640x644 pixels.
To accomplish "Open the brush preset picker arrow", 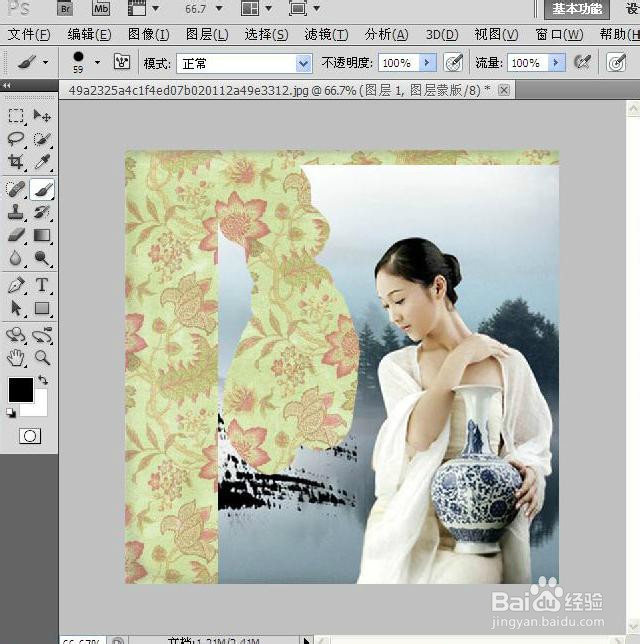I will tap(97, 62).
